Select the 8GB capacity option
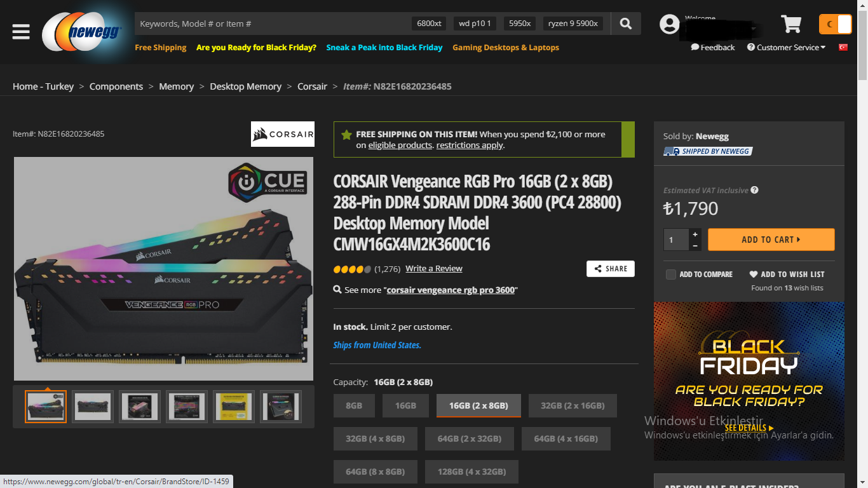868x488 pixels. click(x=354, y=405)
